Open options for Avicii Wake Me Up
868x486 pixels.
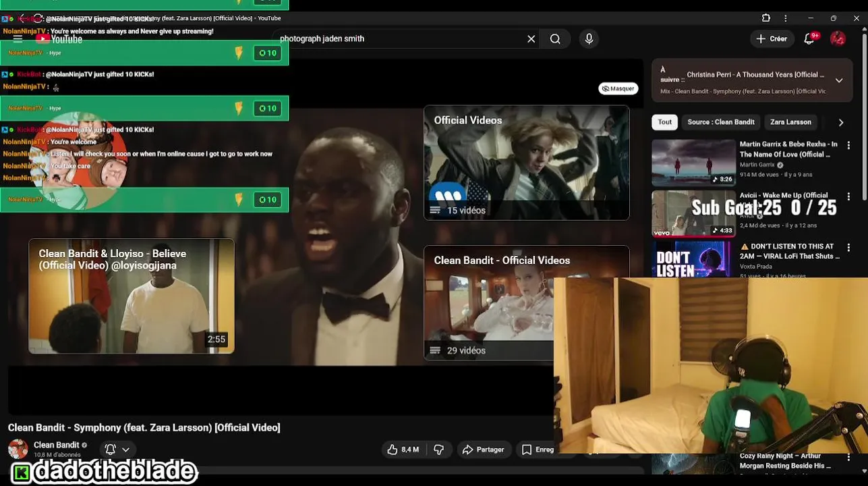848,196
